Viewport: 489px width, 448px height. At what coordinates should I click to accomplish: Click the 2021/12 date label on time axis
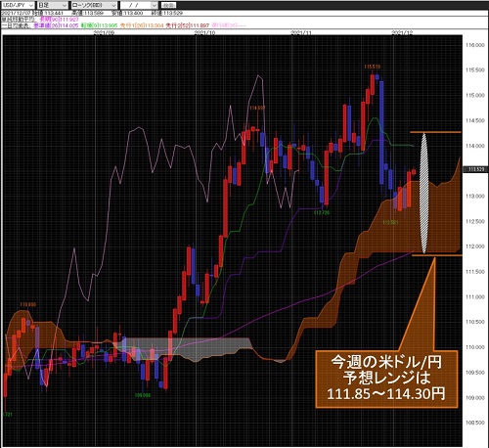pos(402,33)
